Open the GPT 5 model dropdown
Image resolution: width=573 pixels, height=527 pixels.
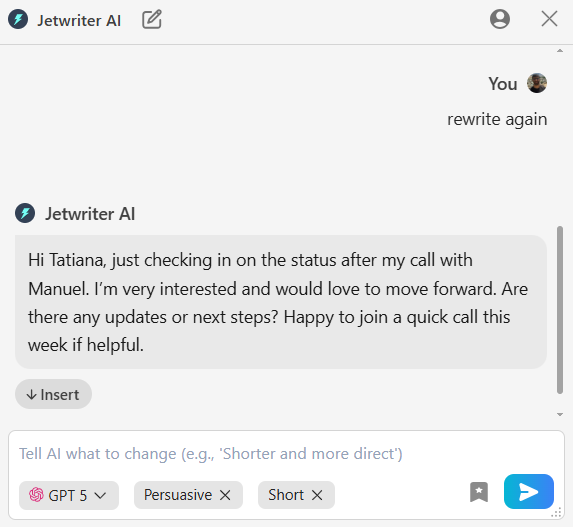69,495
